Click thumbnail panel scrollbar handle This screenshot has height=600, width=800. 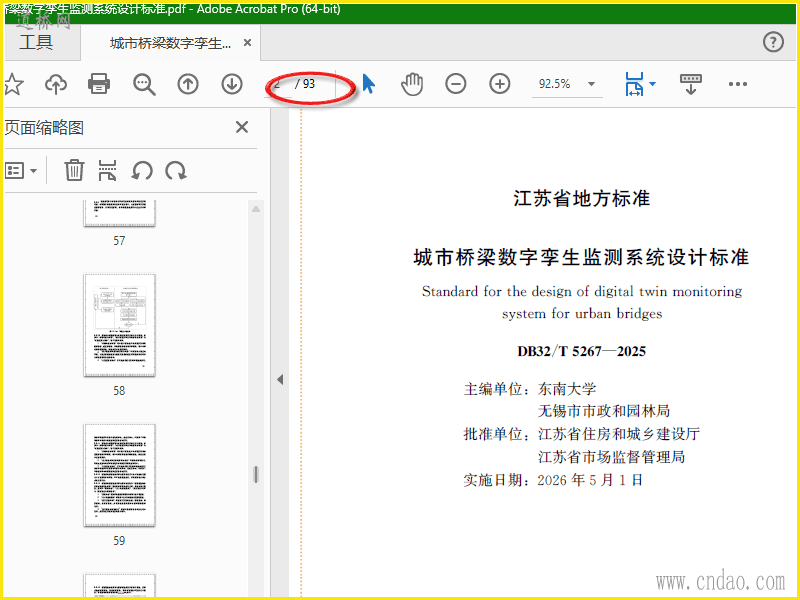[256, 474]
